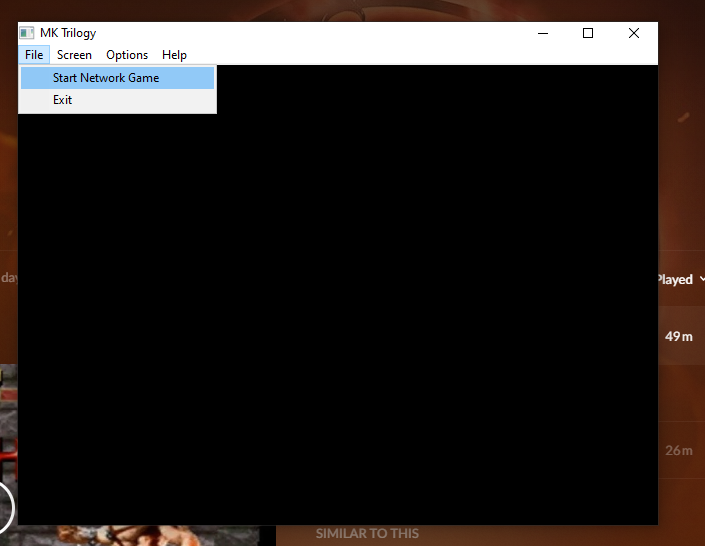Viewport: 705px width, 546px height.
Task: Open the Options menu
Action: tap(127, 55)
